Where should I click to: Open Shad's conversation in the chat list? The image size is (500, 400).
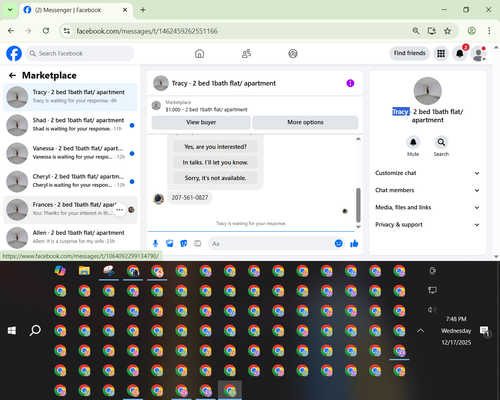(x=70, y=125)
